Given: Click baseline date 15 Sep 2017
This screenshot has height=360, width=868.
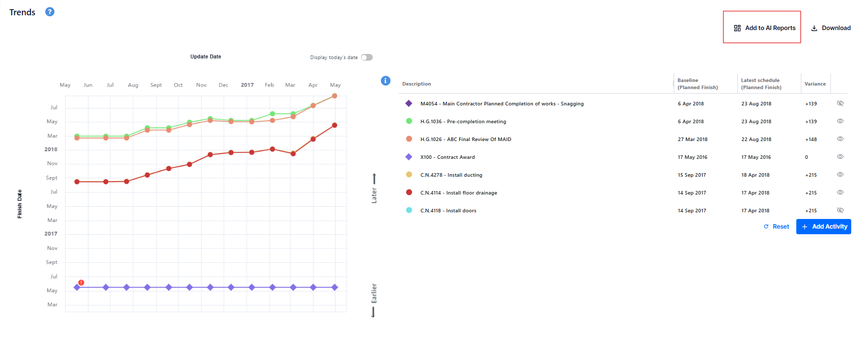Looking at the screenshot, I should pyautogui.click(x=692, y=175).
